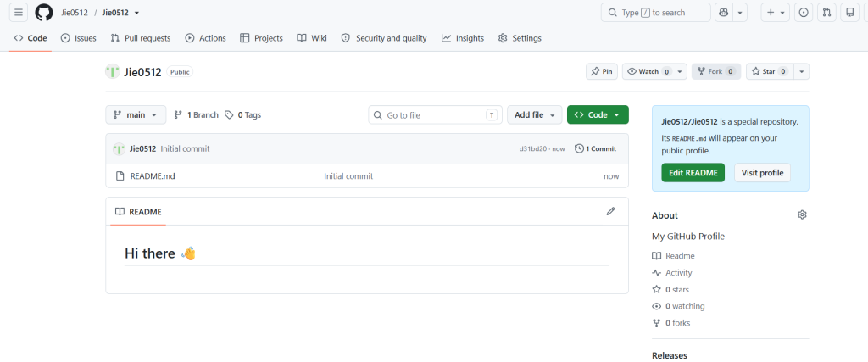View the 1 Branch link
The height and width of the screenshot is (362, 868).
[196, 115]
